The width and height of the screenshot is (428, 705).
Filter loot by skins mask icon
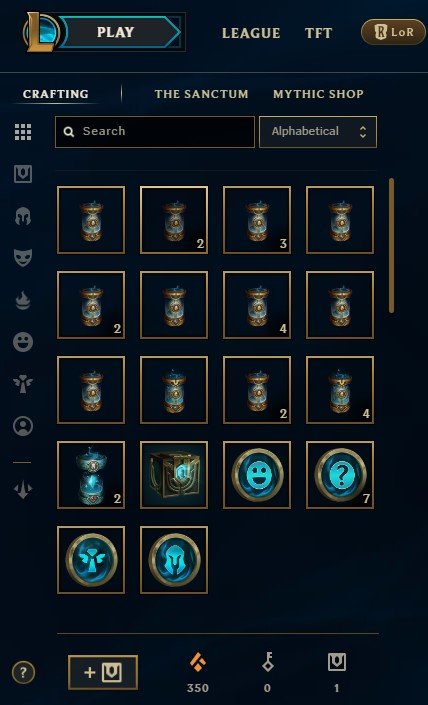click(23, 258)
